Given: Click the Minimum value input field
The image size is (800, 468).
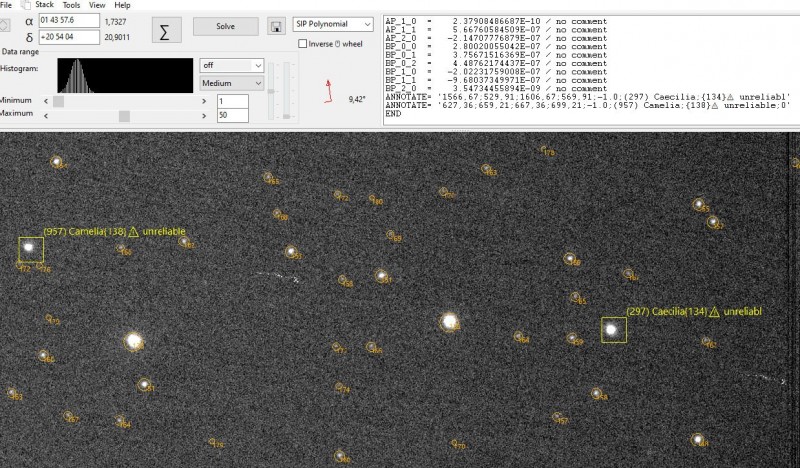Looking at the screenshot, I should [x=233, y=101].
